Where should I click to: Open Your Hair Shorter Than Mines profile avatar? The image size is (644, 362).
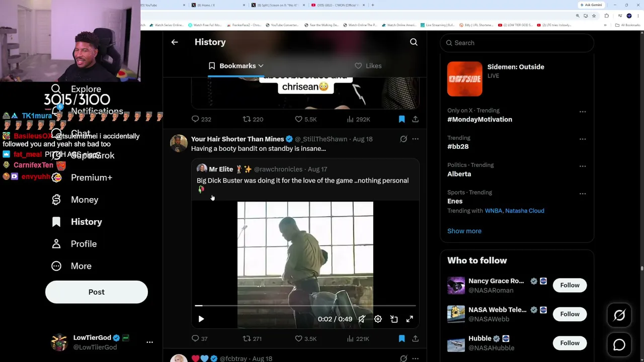click(x=179, y=143)
